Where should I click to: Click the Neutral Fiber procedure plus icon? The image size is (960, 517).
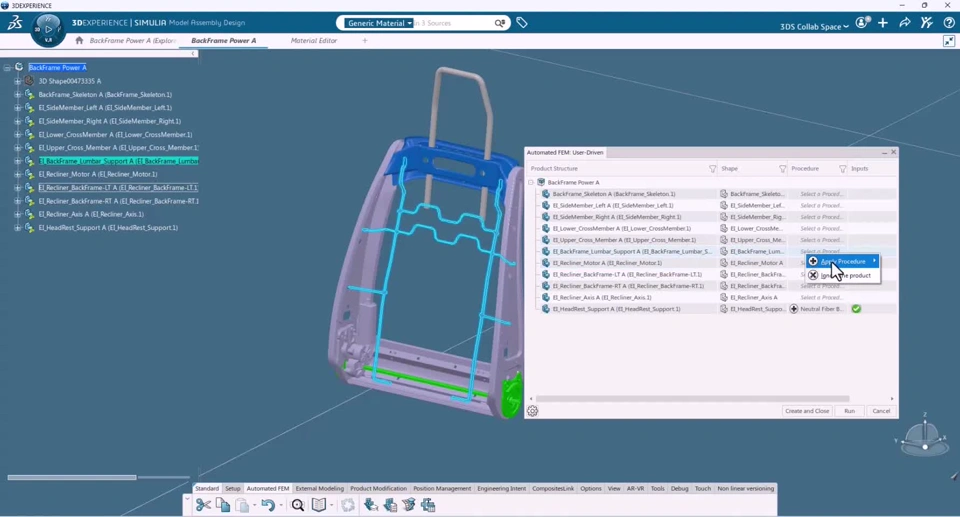[x=793, y=309]
